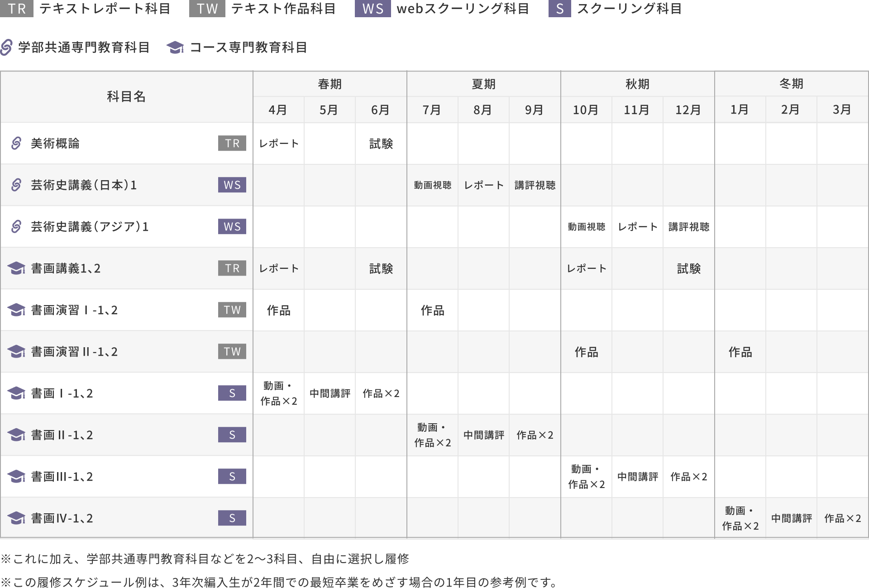Select the 夏期 tab
The height and width of the screenshot is (588, 869).
[x=483, y=83]
